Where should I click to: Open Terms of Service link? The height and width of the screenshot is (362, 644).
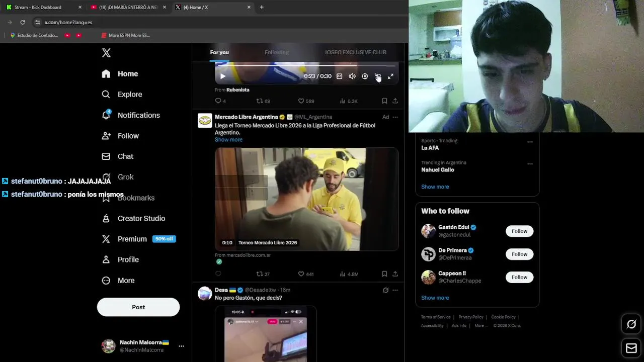[436, 317]
